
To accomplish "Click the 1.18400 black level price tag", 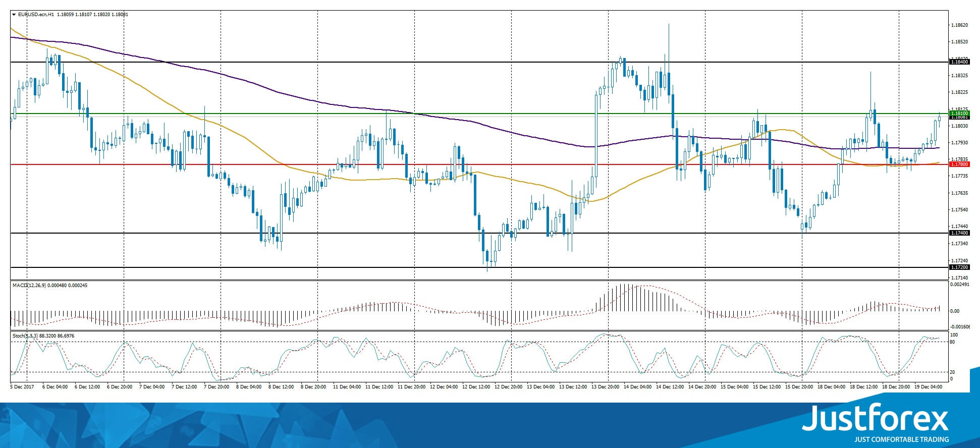I will tap(959, 62).
